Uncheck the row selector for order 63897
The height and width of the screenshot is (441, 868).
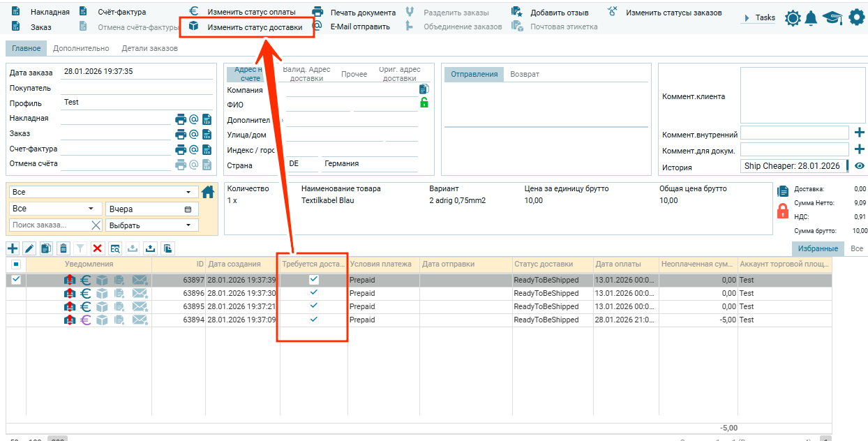pos(16,280)
